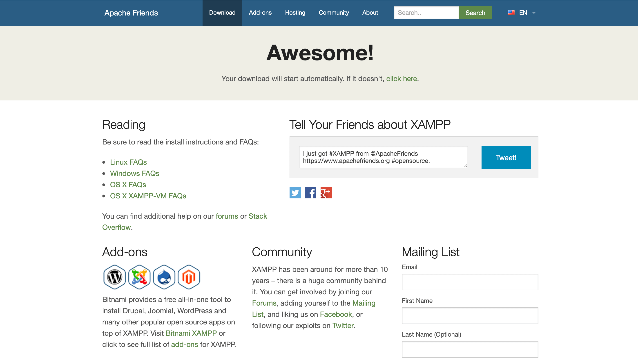The image size is (638, 364).
Task: Click inside the tweet message textarea
Action: 383,157
